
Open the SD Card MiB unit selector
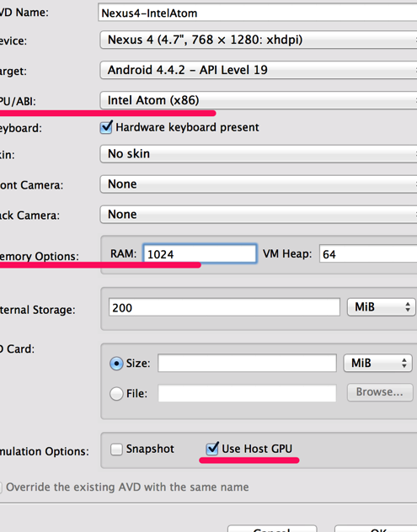[x=377, y=363]
